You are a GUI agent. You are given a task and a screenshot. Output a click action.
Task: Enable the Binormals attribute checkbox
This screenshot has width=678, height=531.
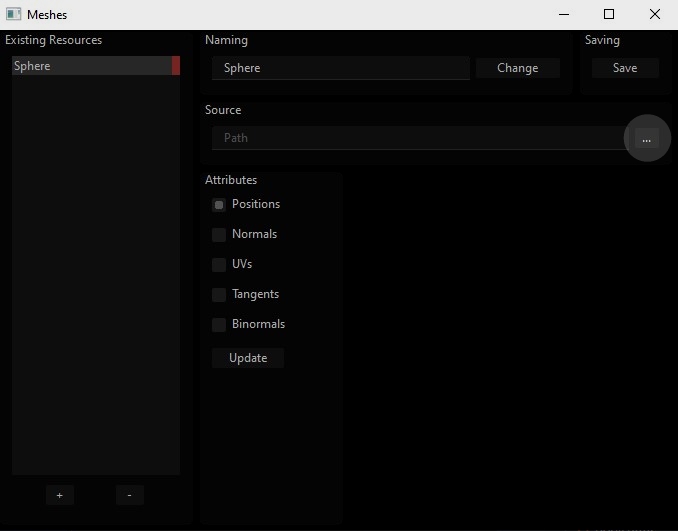click(219, 324)
